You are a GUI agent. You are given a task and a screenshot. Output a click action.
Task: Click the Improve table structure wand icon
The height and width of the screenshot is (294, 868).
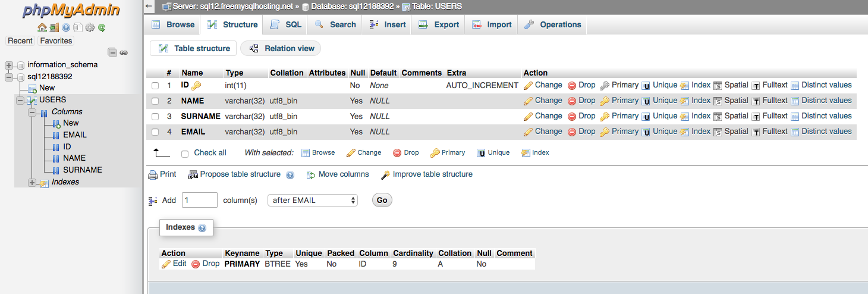tap(385, 175)
